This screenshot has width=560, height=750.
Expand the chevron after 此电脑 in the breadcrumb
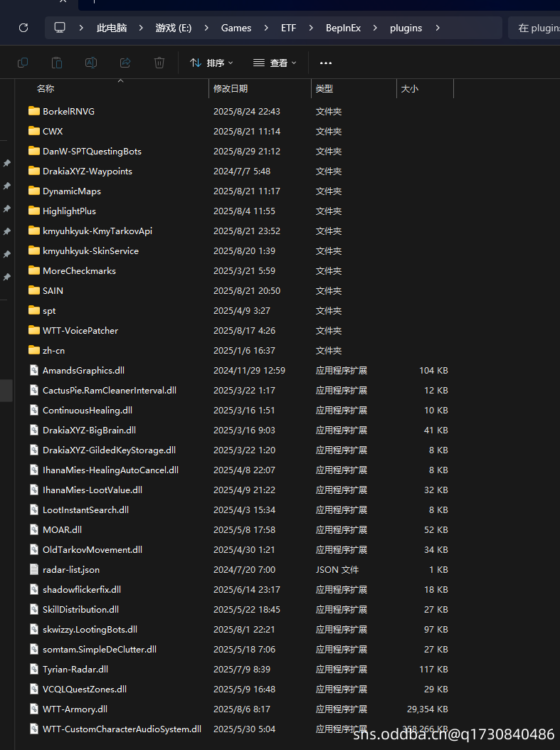click(x=141, y=28)
